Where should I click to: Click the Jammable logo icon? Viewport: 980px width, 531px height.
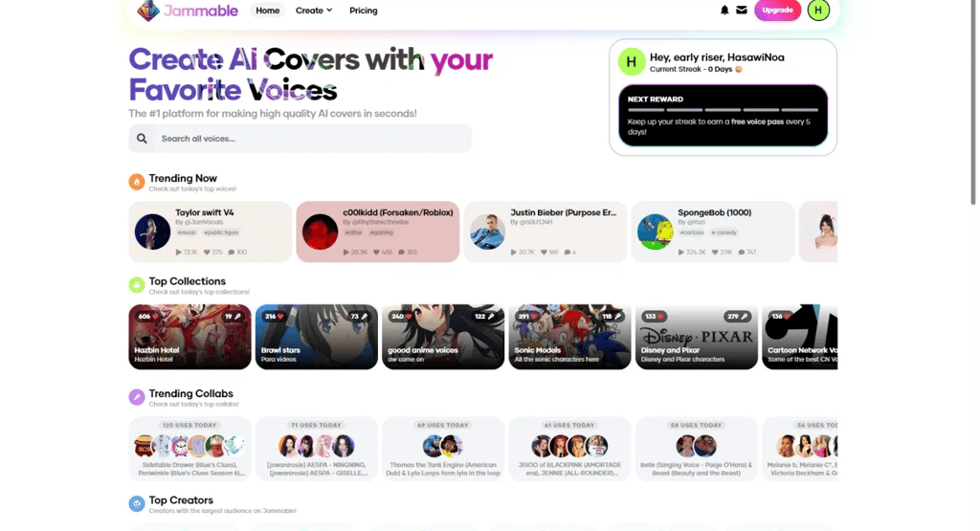point(148,11)
